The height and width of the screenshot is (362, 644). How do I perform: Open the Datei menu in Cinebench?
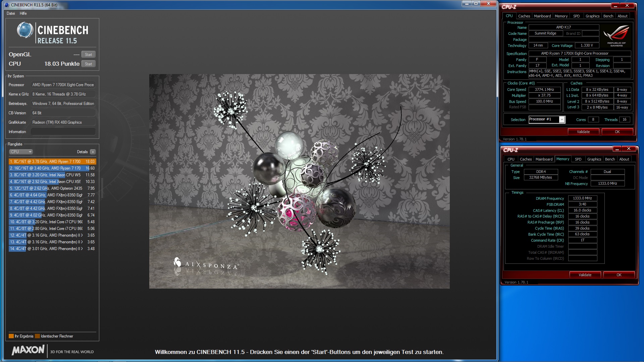tap(11, 13)
